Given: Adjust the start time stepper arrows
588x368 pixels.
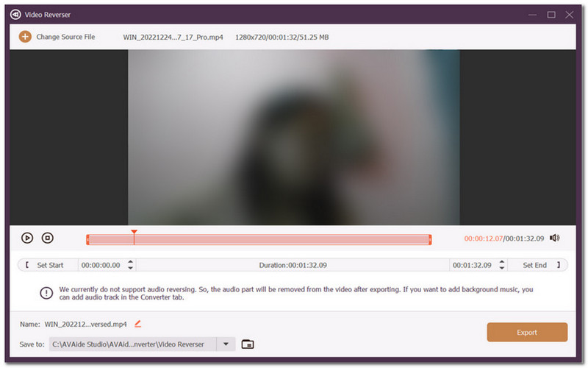Looking at the screenshot, I should tap(131, 265).
